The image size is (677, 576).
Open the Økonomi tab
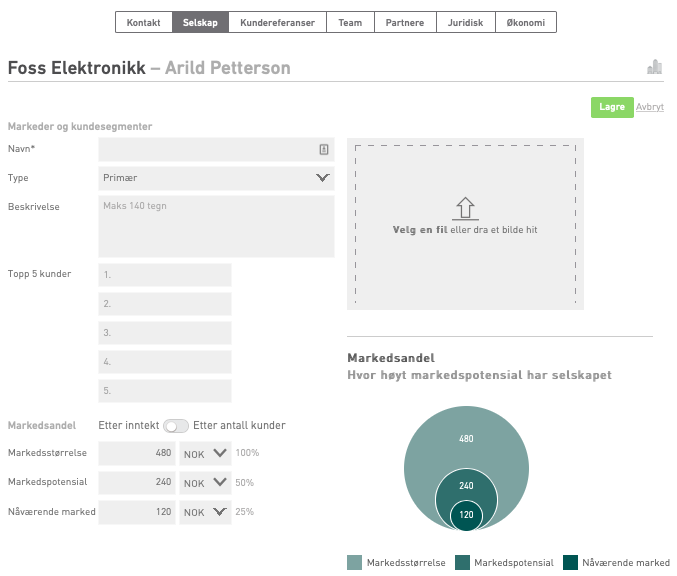526,22
